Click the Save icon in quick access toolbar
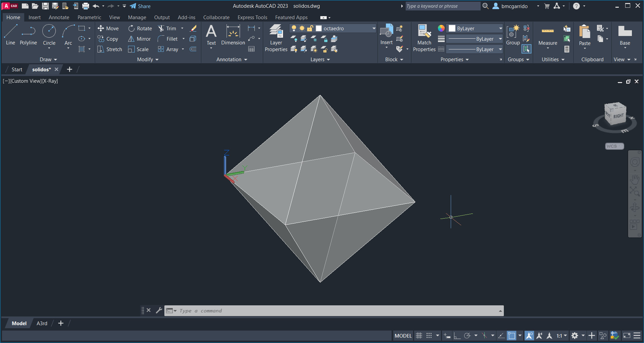Image resolution: width=644 pixels, height=343 pixels. pyautogui.click(x=45, y=6)
